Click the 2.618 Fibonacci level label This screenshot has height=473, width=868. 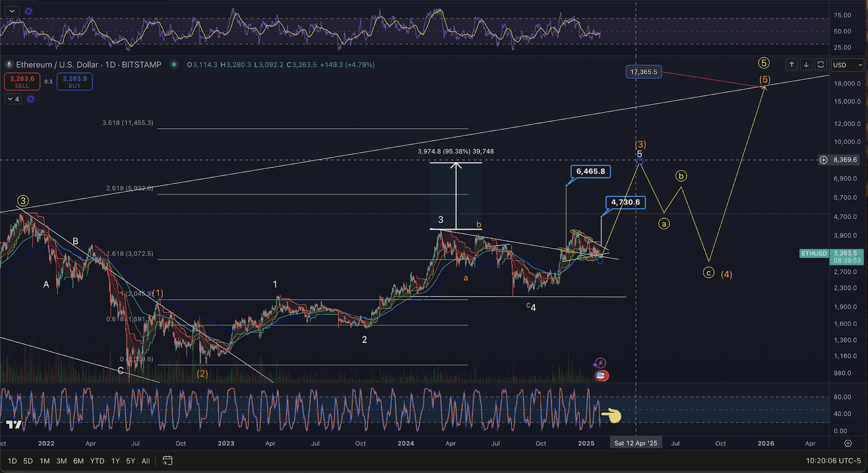pyautogui.click(x=130, y=188)
